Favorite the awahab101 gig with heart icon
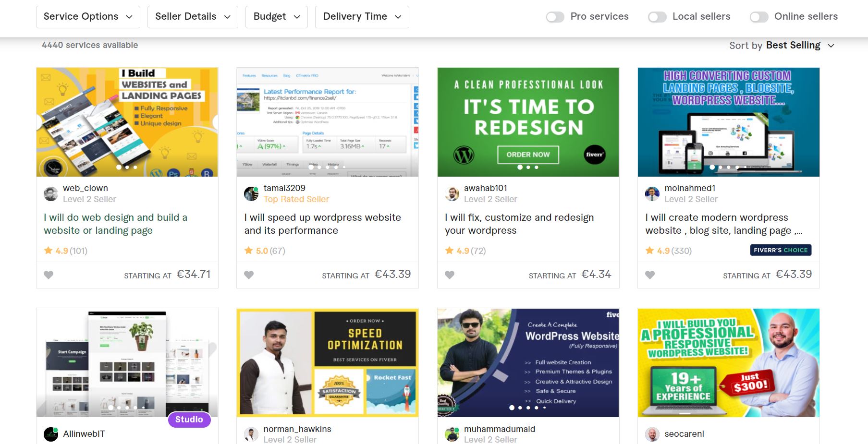Screen dimensions: 868x444 point(450,275)
